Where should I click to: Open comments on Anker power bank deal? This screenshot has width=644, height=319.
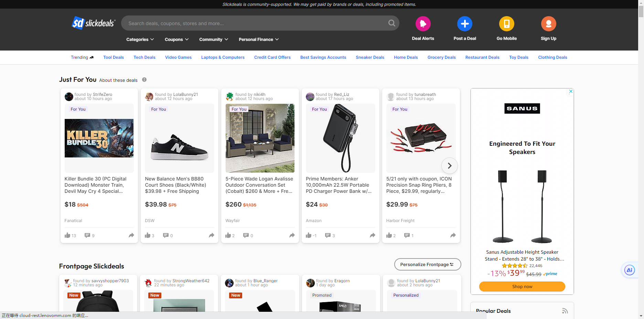[328, 235]
